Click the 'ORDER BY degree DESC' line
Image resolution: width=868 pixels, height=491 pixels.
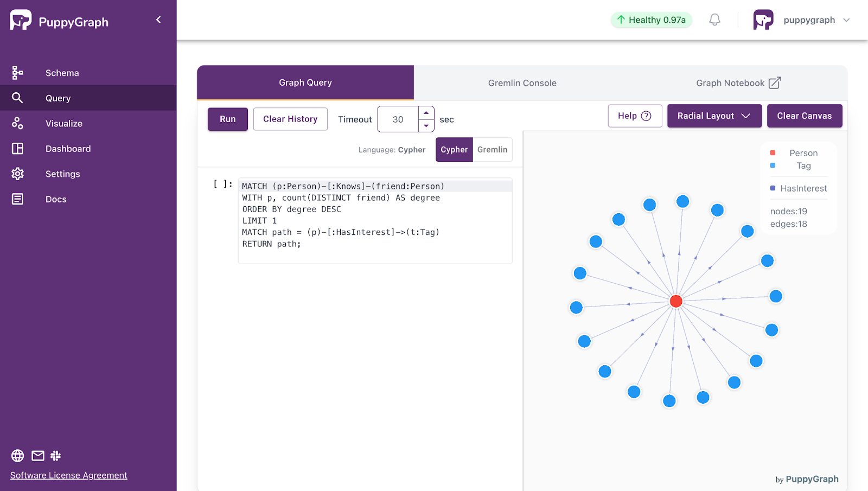point(291,209)
